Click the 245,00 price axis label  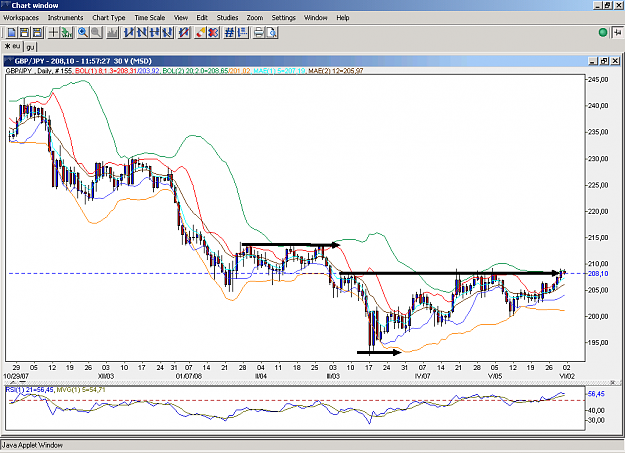pyautogui.click(x=598, y=79)
